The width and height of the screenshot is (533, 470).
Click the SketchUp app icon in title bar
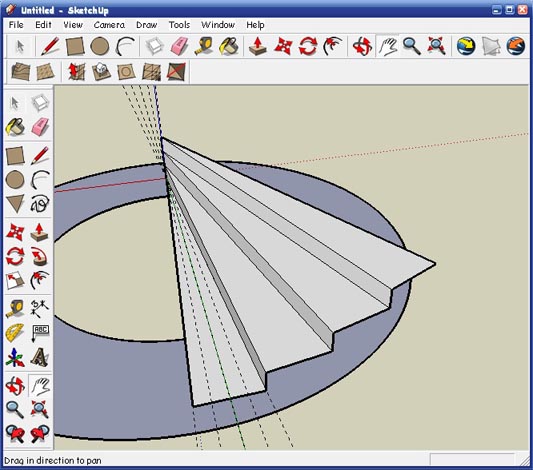pyautogui.click(x=11, y=10)
